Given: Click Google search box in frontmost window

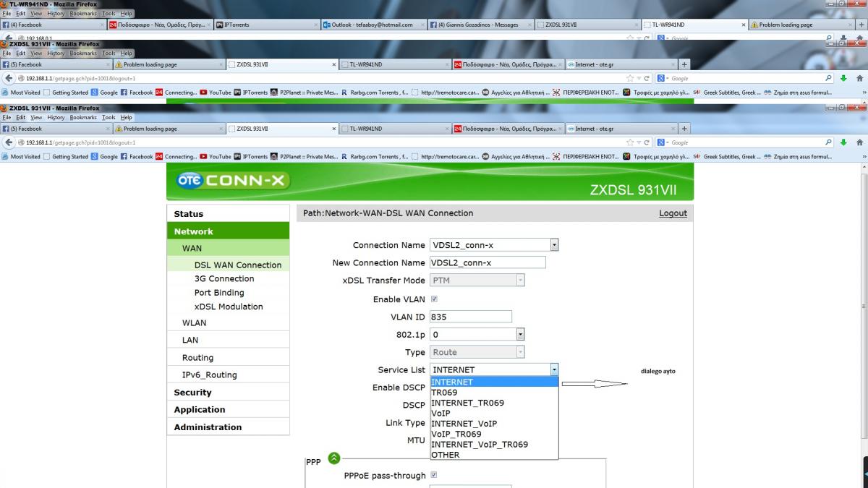Looking at the screenshot, I should (745, 142).
